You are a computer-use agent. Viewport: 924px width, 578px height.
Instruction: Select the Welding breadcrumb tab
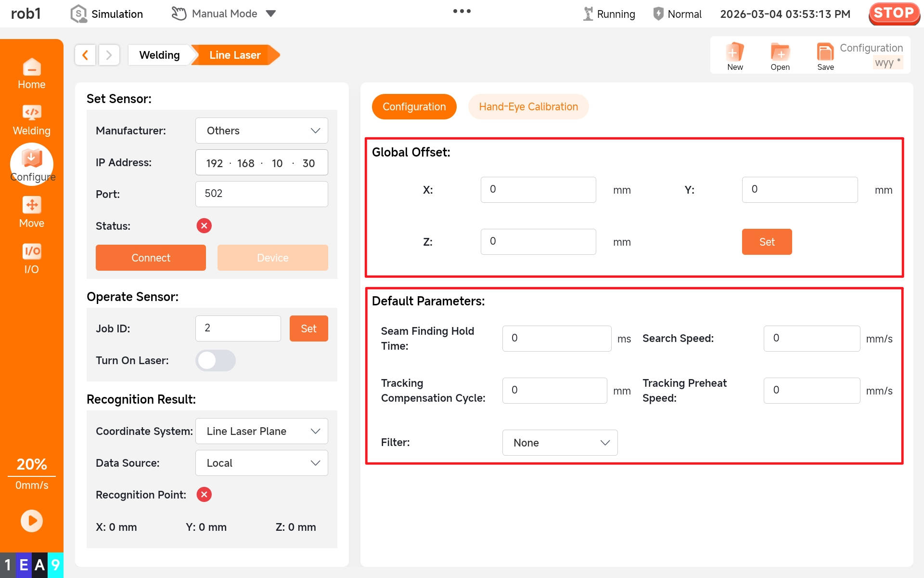(159, 55)
